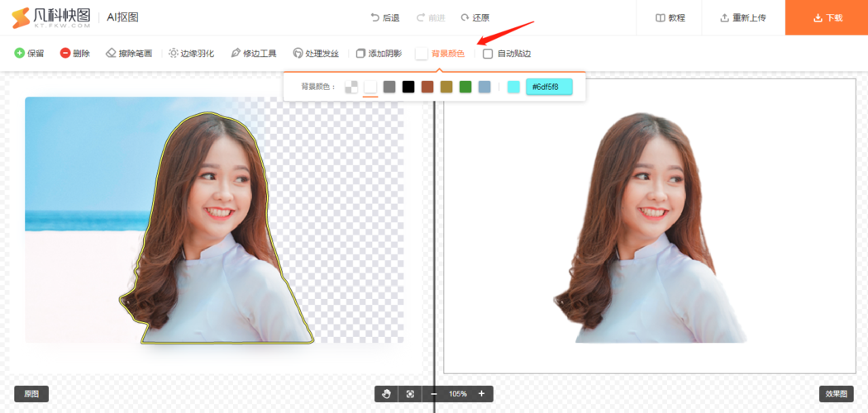This screenshot has width=868, height=413.
Task: Select the 修边工具 edge trimming tool
Action: pyautogui.click(x=253, y=54)
